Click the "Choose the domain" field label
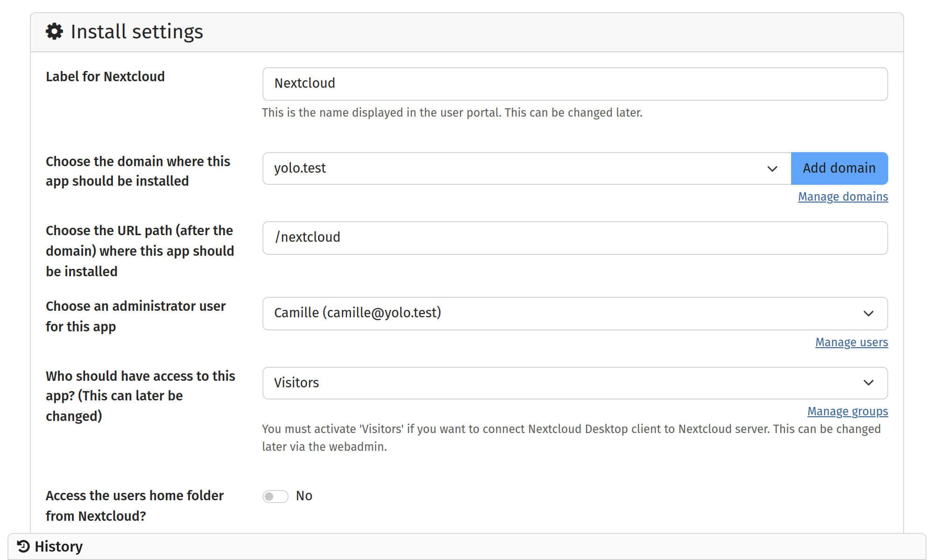The image size is (934, 560). tap(138, 171)
